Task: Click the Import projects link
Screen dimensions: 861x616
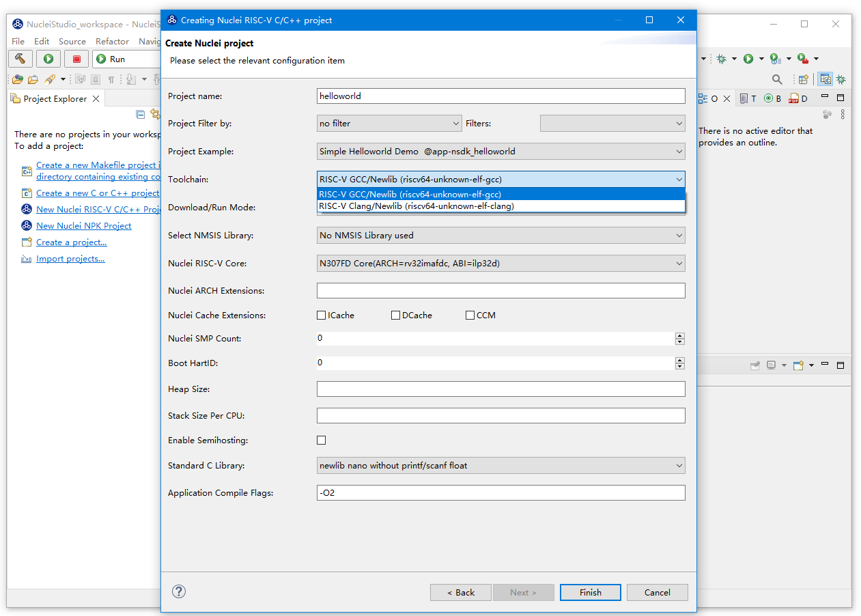Action: point(70,259)
